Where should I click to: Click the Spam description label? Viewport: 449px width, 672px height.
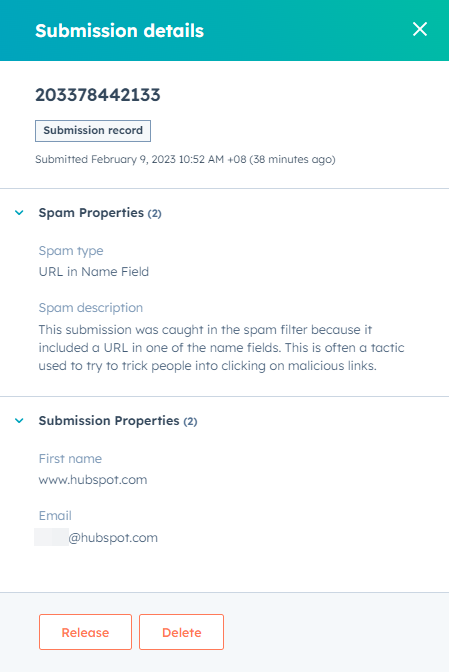click(90, 308)
